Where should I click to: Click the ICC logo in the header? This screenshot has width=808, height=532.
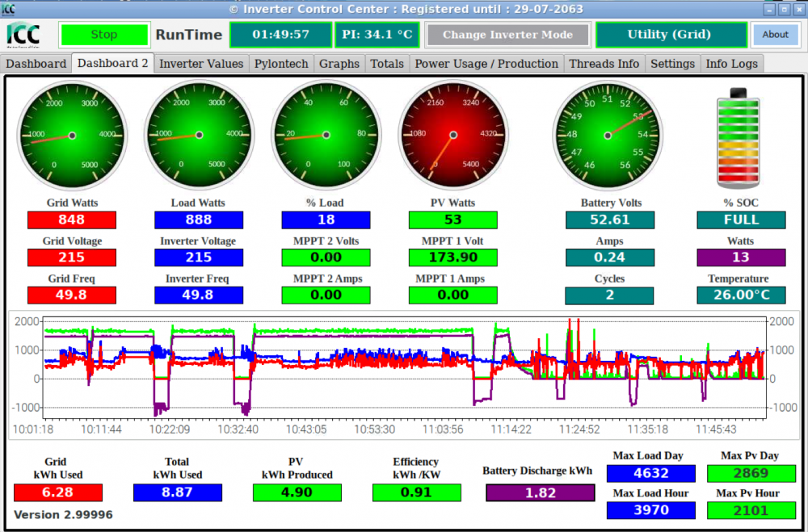point(23,35)
